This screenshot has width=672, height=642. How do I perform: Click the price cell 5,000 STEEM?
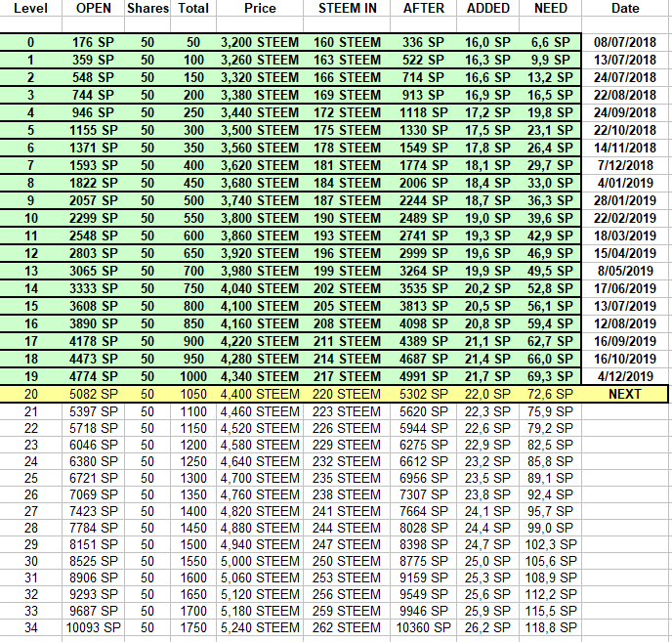tap(260, 561)
